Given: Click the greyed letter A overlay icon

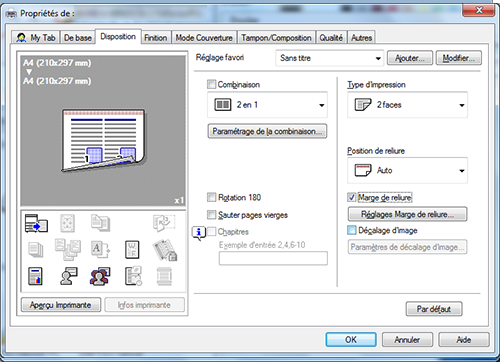Looking at the screenshot, I should [x=100, y=249].
